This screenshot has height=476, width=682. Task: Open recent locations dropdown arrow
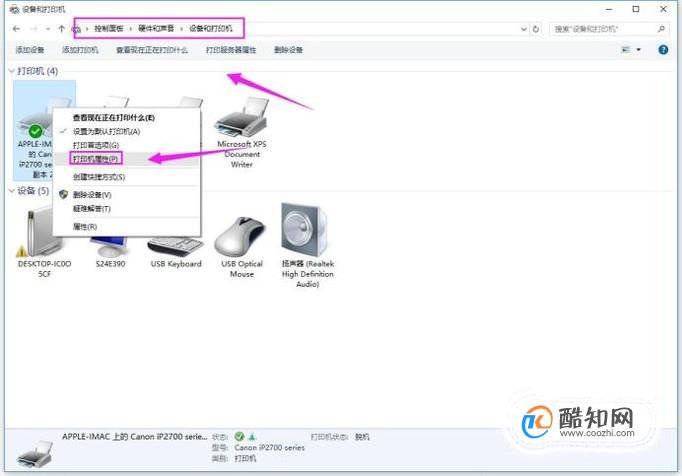tap(48, 29)
